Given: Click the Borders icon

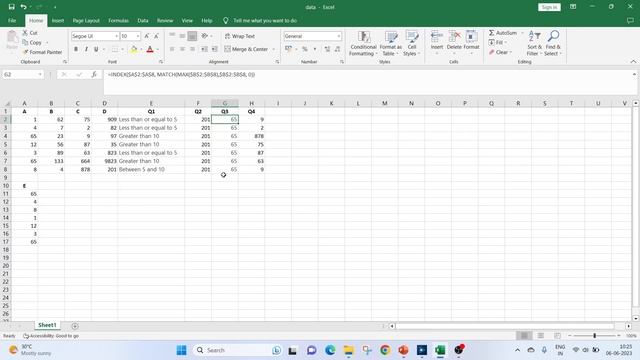Looking at the screenshot, I should point(115,49).
